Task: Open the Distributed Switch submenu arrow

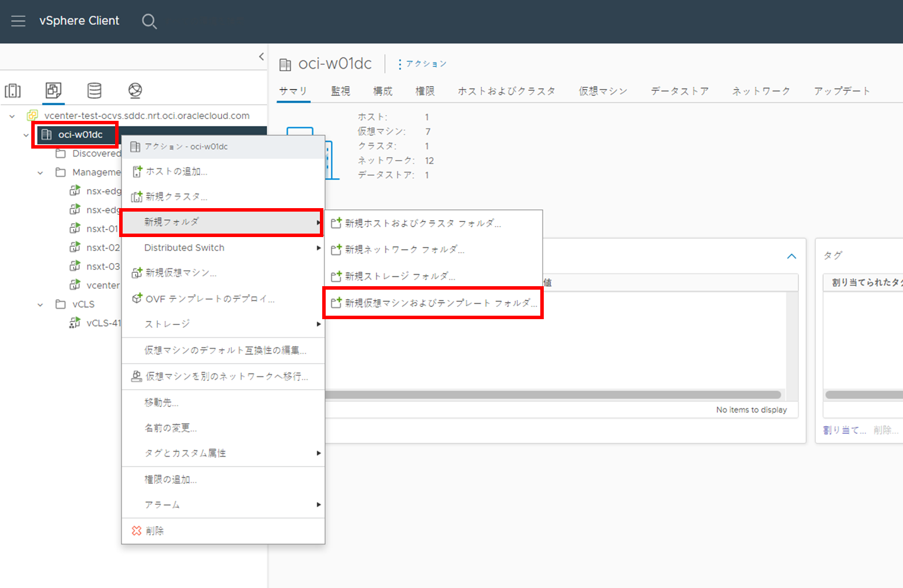Action: point(318,247)
